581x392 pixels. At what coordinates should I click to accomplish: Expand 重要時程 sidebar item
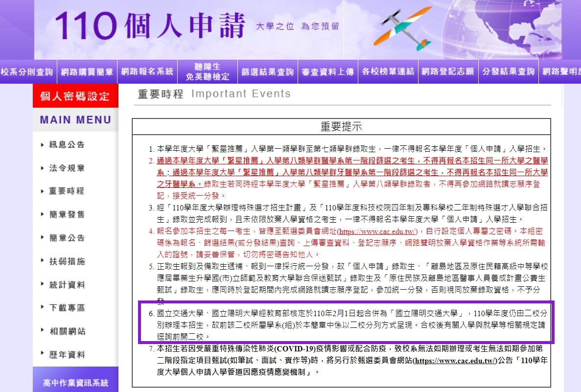[x=67, y=191]
